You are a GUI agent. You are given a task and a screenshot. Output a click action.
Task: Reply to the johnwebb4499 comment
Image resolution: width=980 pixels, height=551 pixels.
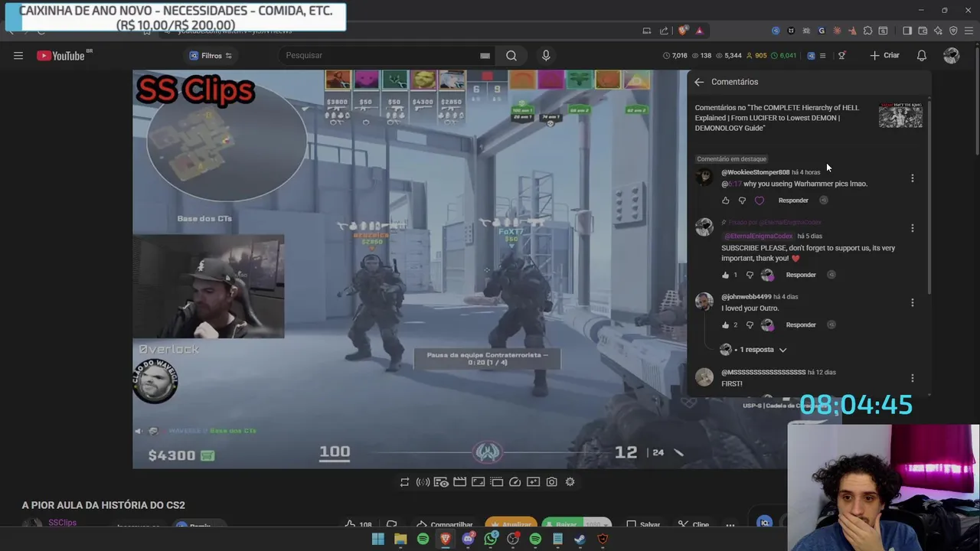[x=801, y=324]
